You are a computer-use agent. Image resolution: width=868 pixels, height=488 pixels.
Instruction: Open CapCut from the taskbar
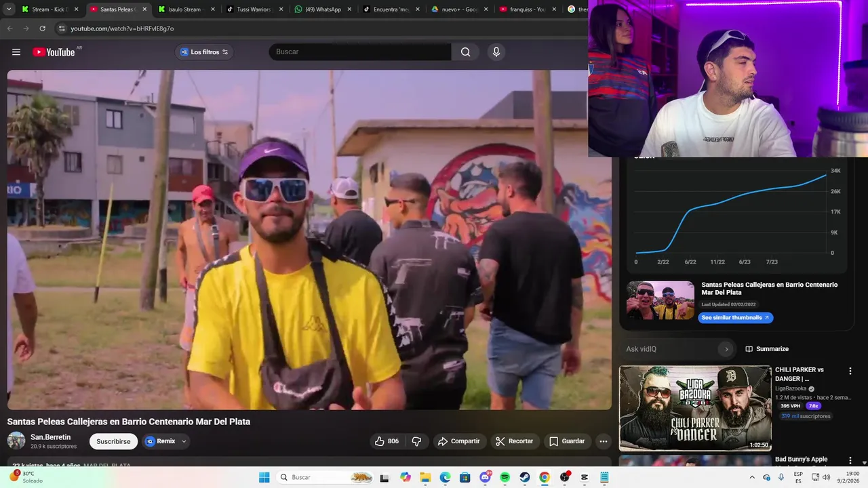coord(585,477)
